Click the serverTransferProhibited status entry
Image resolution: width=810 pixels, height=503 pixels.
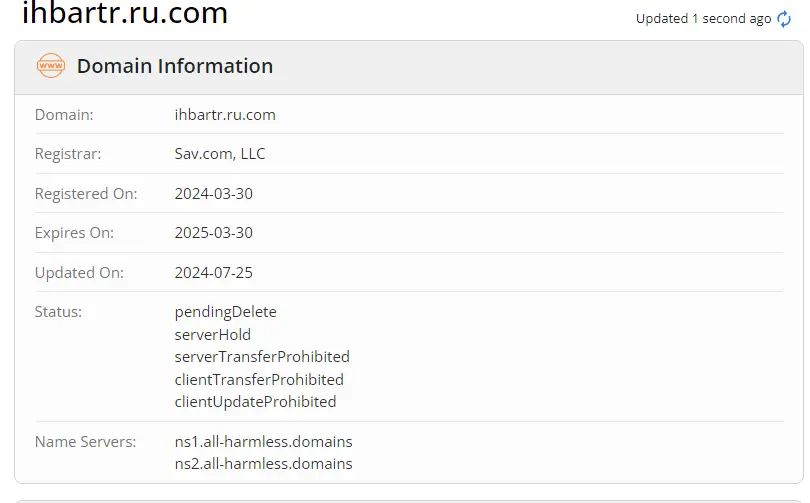(262, 357)
